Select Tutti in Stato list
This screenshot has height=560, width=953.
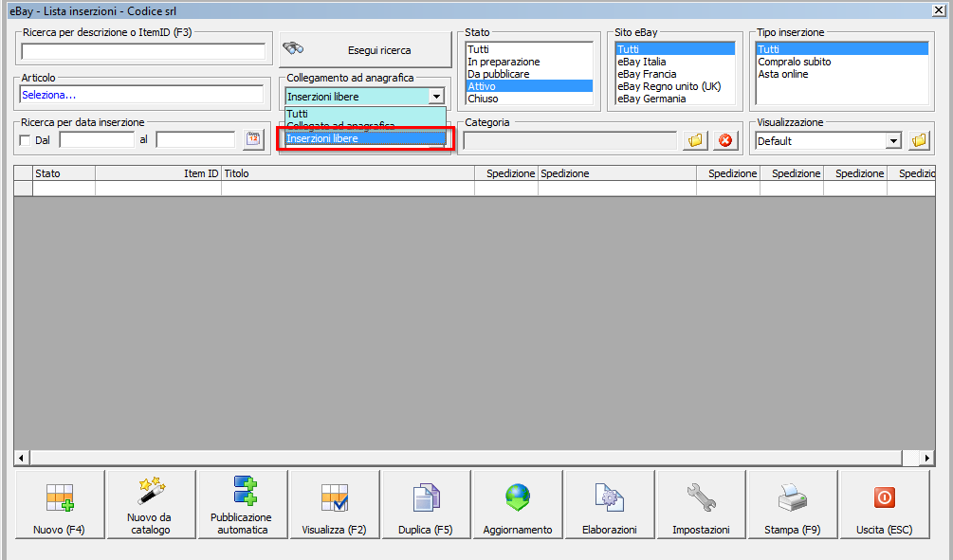pyautogui.click(x=529, y=49)
